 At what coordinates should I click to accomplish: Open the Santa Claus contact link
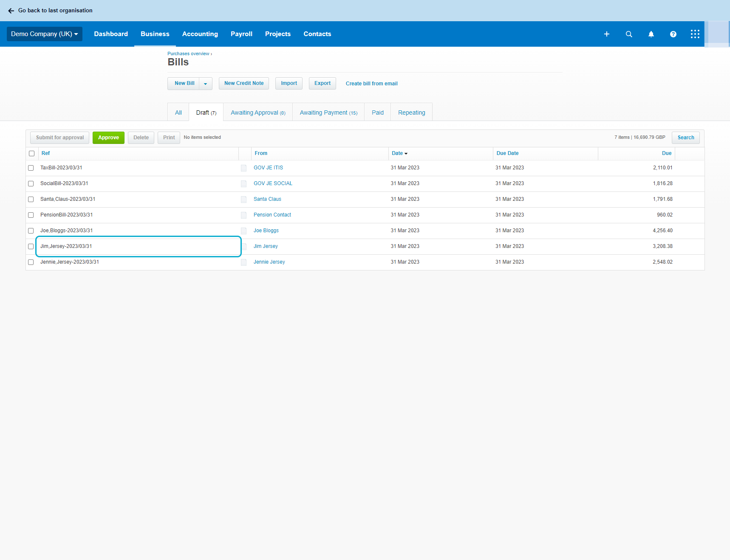(268, 199)
